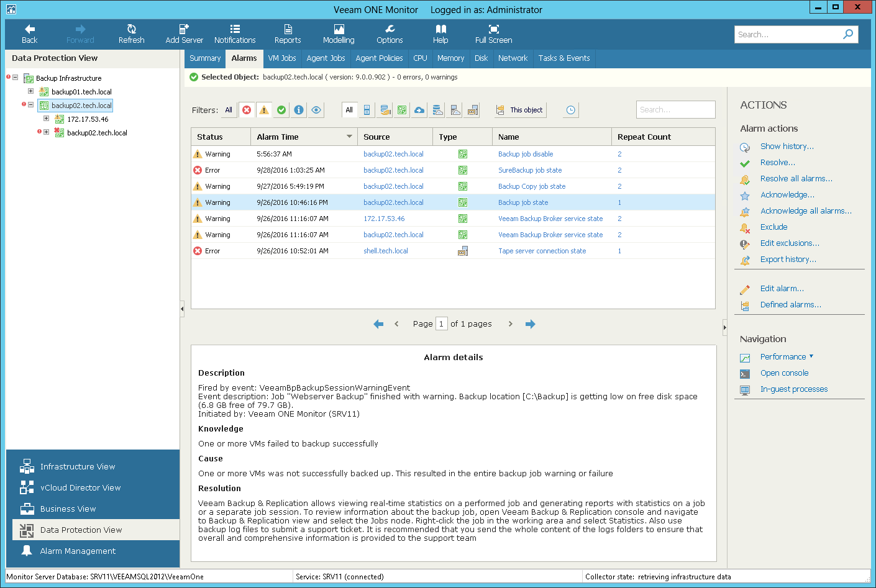This screenshot has height=588, width=876.
Task: Switch to the Summary tab
Action: pos(205,58)
